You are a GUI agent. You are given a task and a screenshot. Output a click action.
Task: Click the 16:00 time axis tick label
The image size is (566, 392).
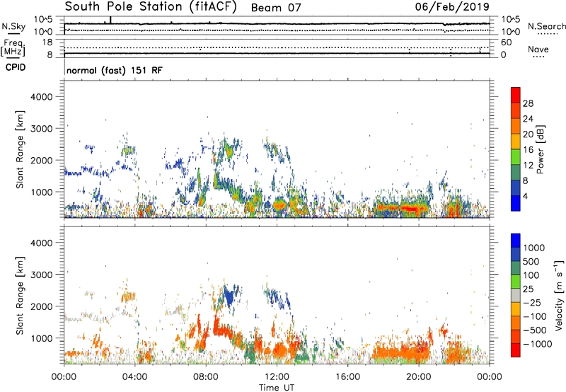347,377
